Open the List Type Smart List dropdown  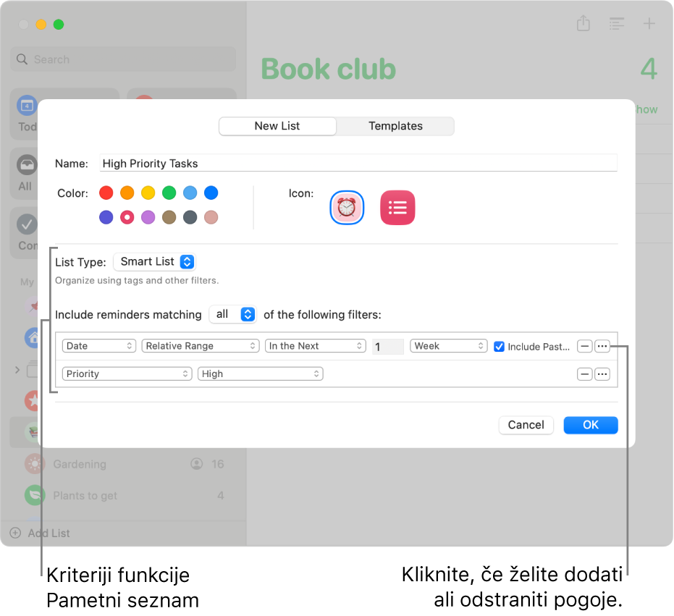[x=155, y=261]
